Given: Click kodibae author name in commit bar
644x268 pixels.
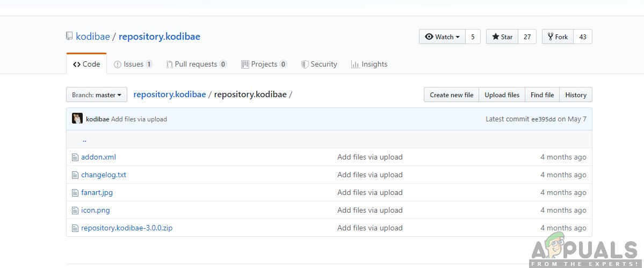Looking at the screenshot, I should [x=97, y=119].
